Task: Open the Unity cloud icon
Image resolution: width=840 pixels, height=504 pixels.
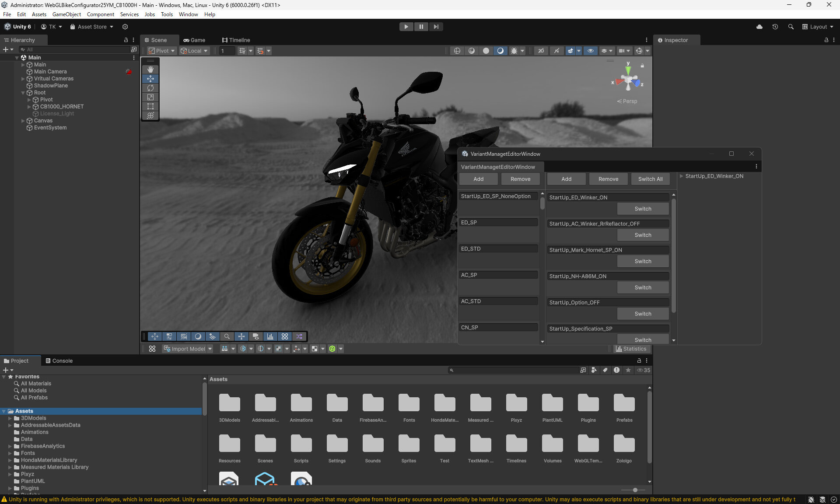Action: pos(759,27)
